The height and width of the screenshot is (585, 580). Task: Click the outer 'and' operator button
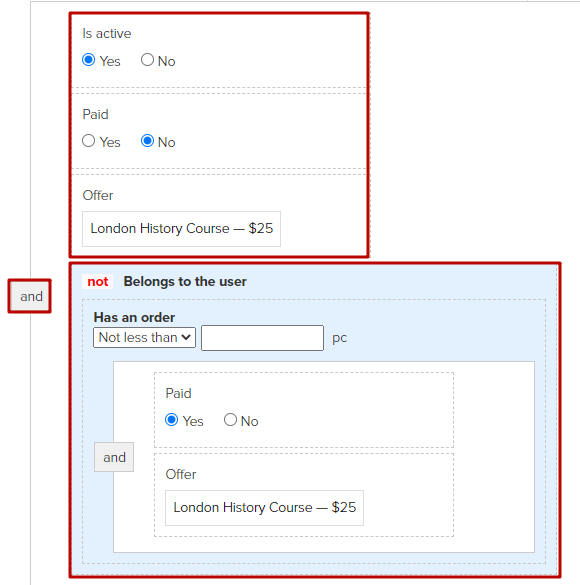30,296
